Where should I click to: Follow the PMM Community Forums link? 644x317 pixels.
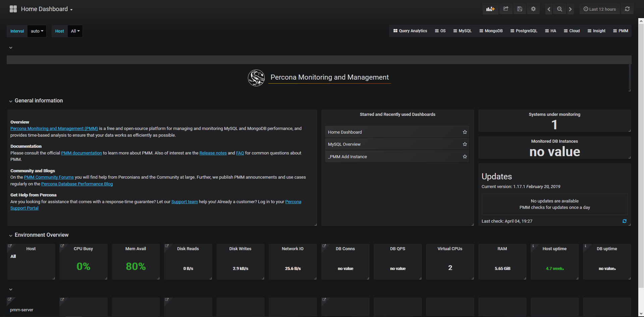49,177
